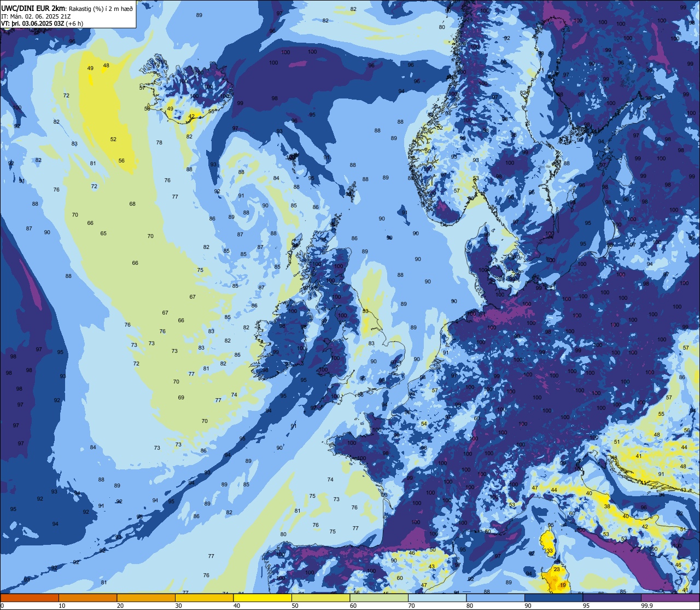Image resolution: width=700 pixels, height=610 pixels.
Task: Click the 10–20 orange legend swatch
Action: [87, 597]
